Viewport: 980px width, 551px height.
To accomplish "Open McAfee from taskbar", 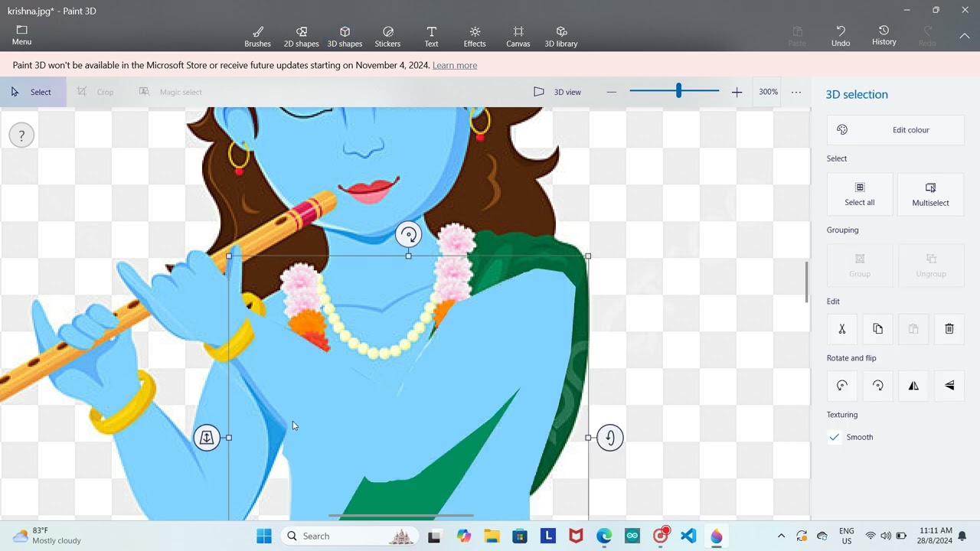I will (576, 536).
